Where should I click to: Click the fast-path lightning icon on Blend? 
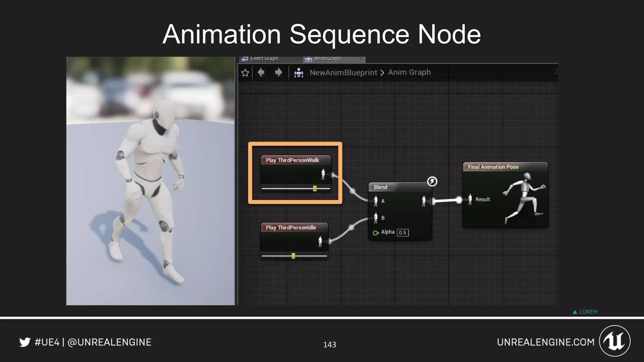pos(432,181)
